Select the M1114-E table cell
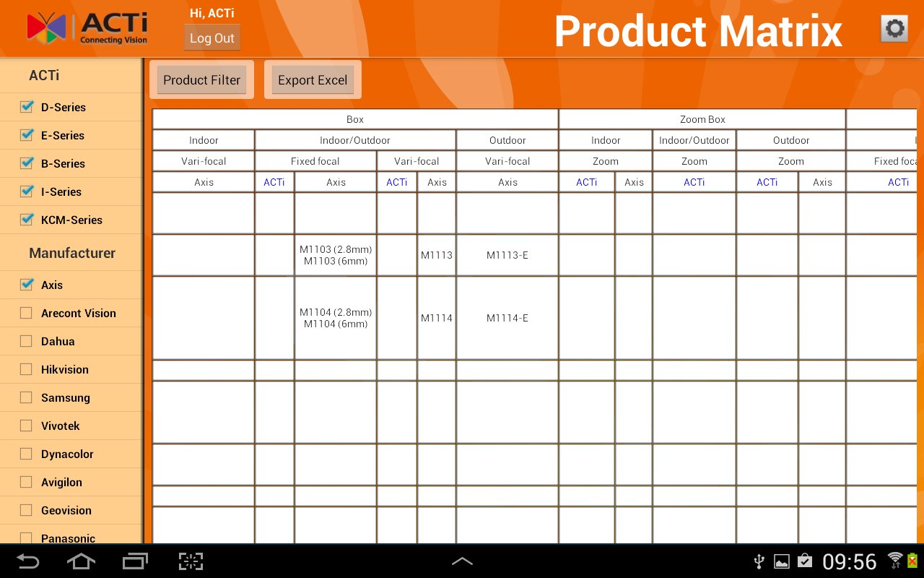The width and height of the screenshot is (924, 578). point(507,318)
